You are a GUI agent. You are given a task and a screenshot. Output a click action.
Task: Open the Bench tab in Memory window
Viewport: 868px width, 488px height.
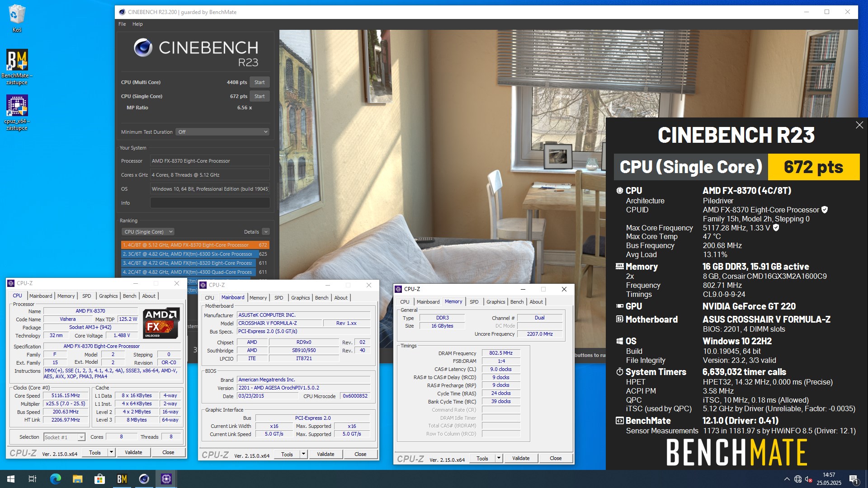tap(517, 302)
